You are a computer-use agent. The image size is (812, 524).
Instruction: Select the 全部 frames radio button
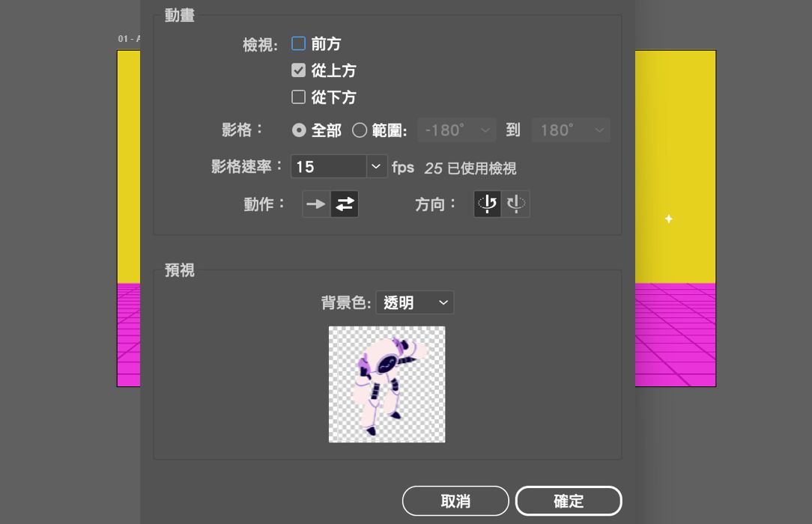[299, 130]
